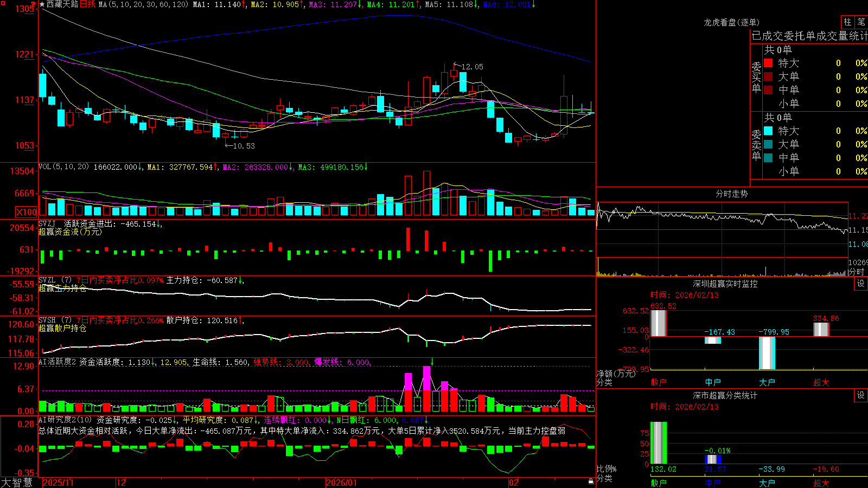The width and height of the screenshot is (868, 488).
Task: Click the 12 month marker on the timeline
Action: tap(122, 483)
